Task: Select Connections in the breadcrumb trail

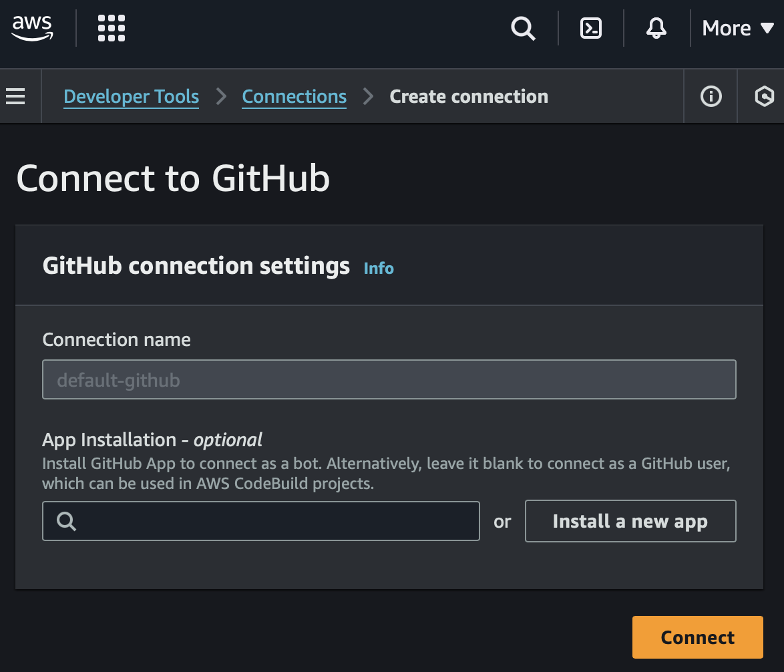Action: 294,97
